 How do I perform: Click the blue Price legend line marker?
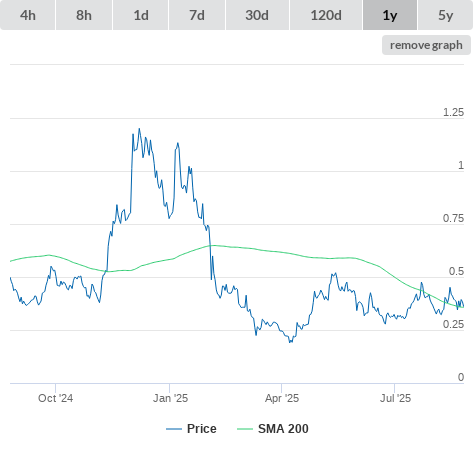(174, 429)
